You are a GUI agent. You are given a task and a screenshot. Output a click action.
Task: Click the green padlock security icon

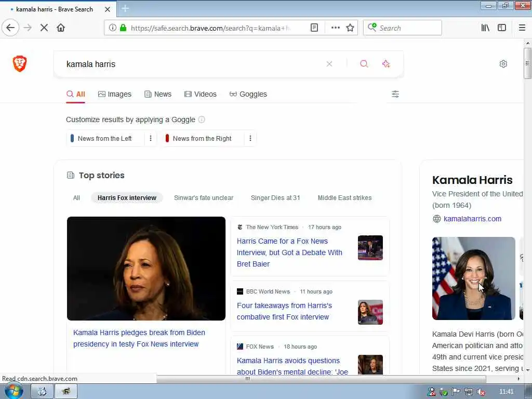pos(123,28)
